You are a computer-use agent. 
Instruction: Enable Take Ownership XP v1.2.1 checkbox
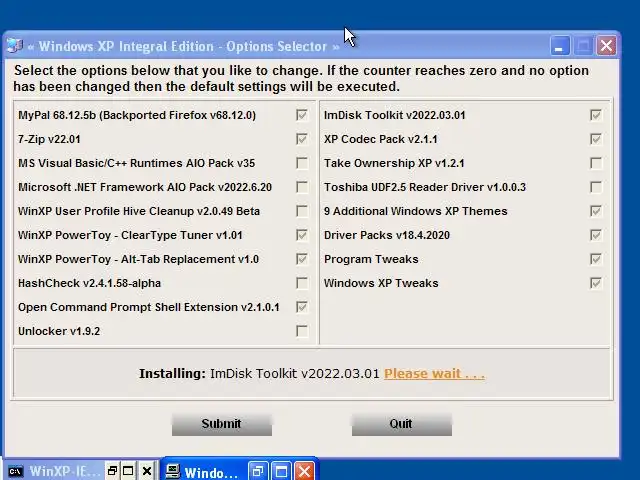click(596, 163)
